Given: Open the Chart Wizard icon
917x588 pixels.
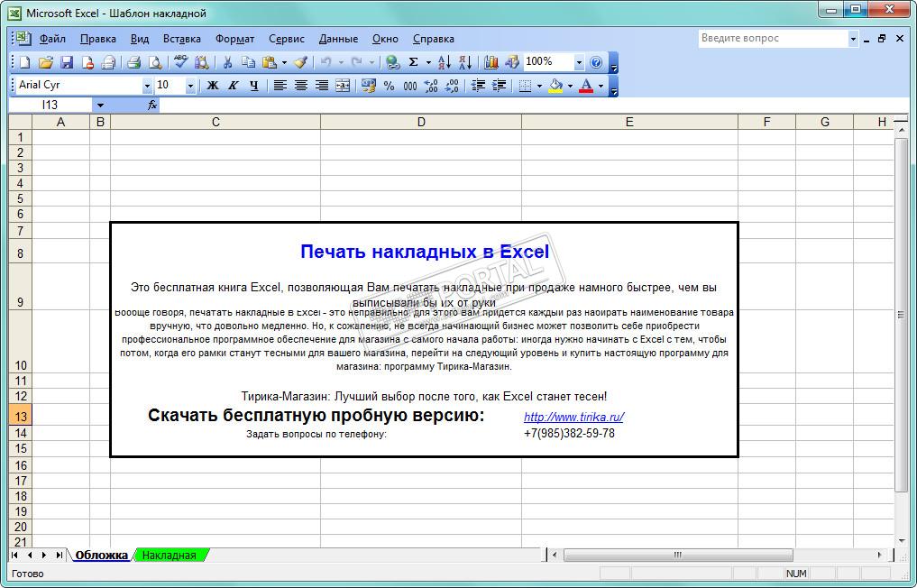Looking at the screenshot, I should click(491, 62).
